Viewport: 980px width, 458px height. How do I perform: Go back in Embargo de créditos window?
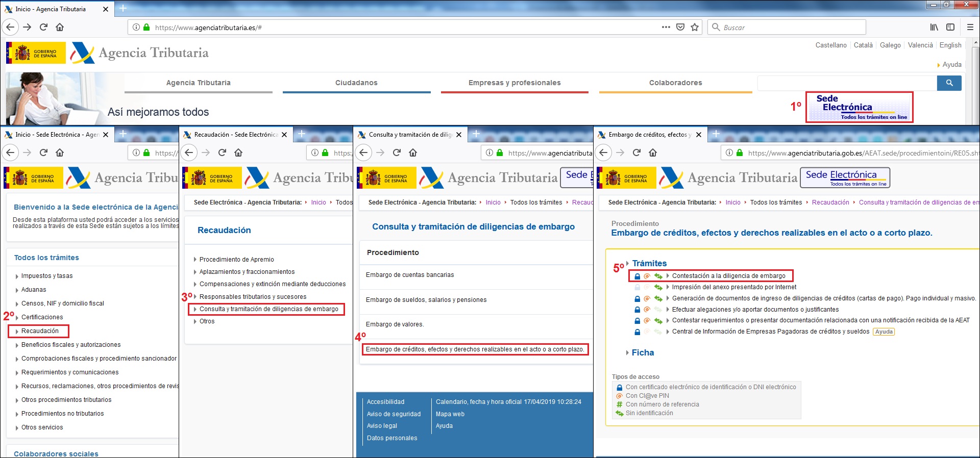pos(603,152)
